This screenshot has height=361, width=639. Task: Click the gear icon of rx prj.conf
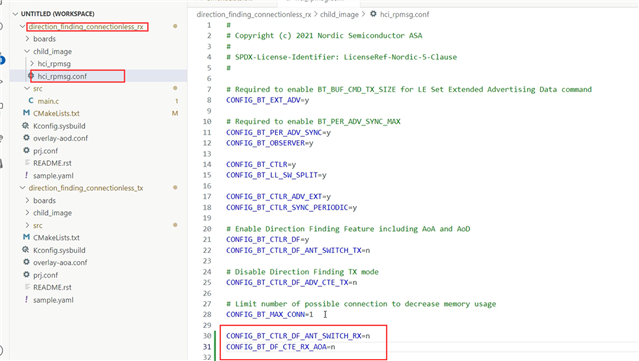point(26,150)
